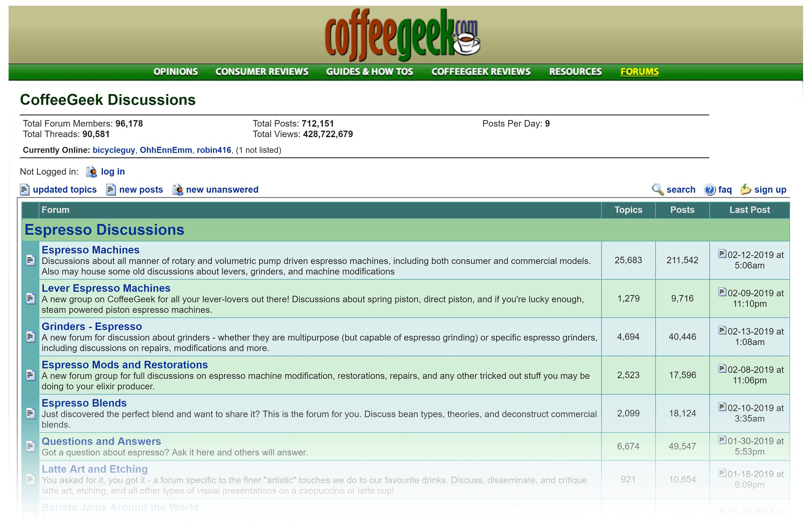This screenshot has height=530, width=812.
Task: Click the updated topics page icon
Action: coord(24,190)
